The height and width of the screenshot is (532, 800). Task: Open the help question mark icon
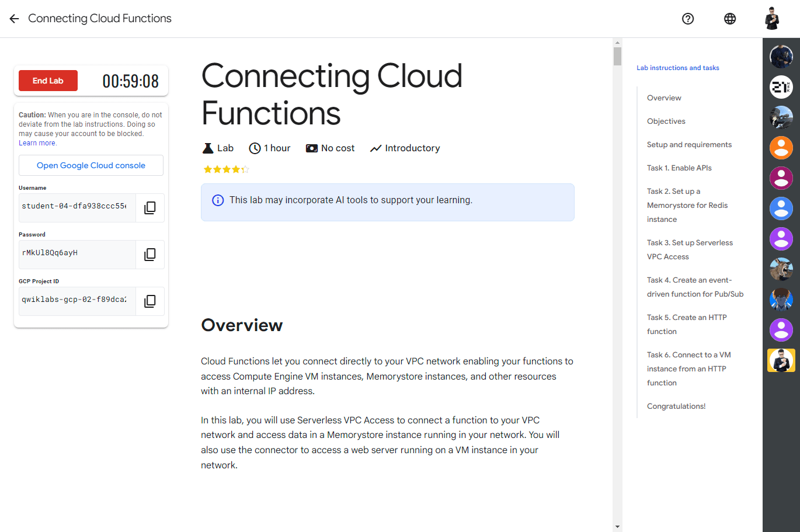pos(688,19)
